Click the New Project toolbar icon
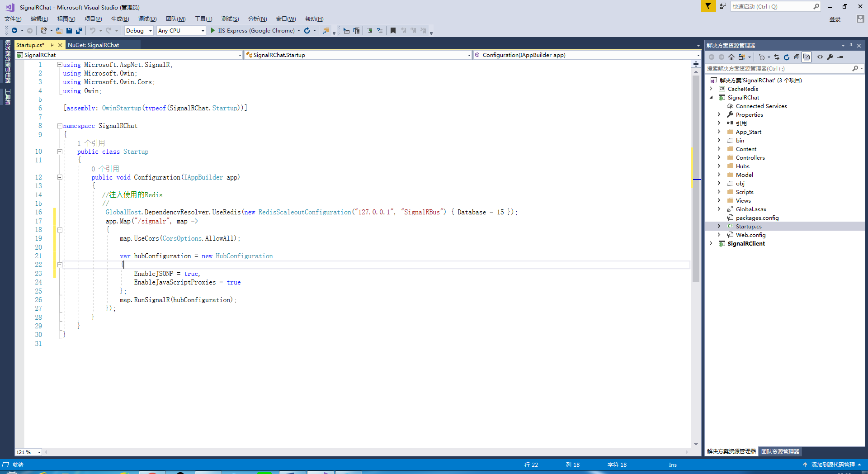The width and height of the screenshot is (868, 474). coord(43,31)
